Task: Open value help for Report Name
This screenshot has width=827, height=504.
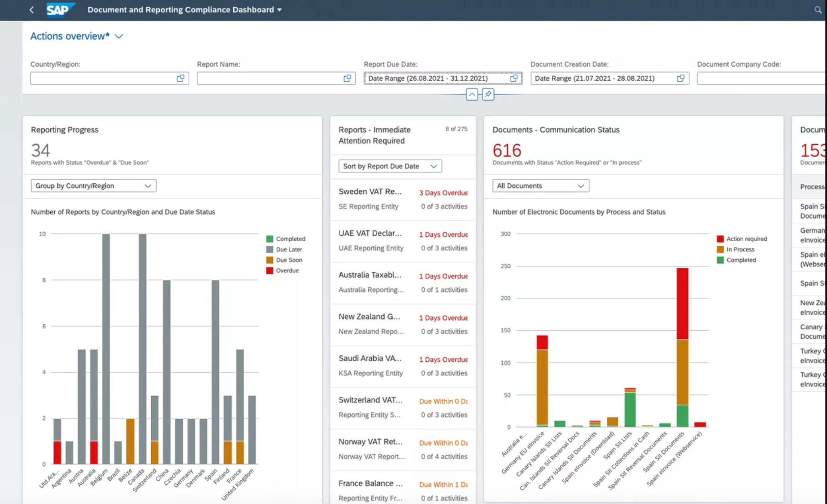Action: [x=347, y=78]
